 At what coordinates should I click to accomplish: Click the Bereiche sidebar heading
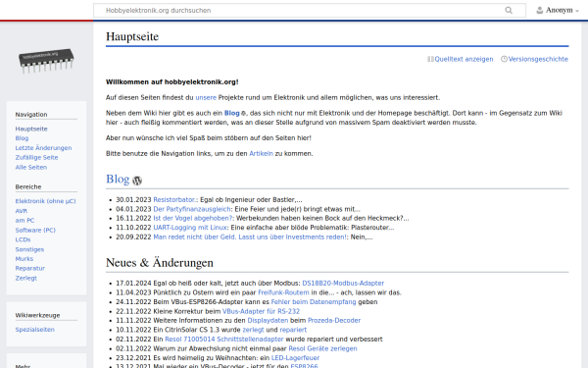[x=28, y=187]
